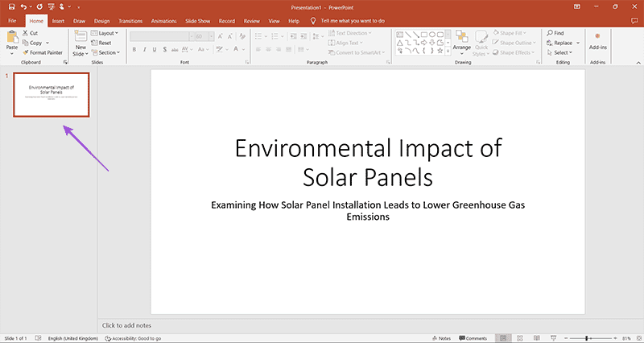Open the Section dropdown menu
This screenshot has height=343, width=644.
[x=107, y=52]
